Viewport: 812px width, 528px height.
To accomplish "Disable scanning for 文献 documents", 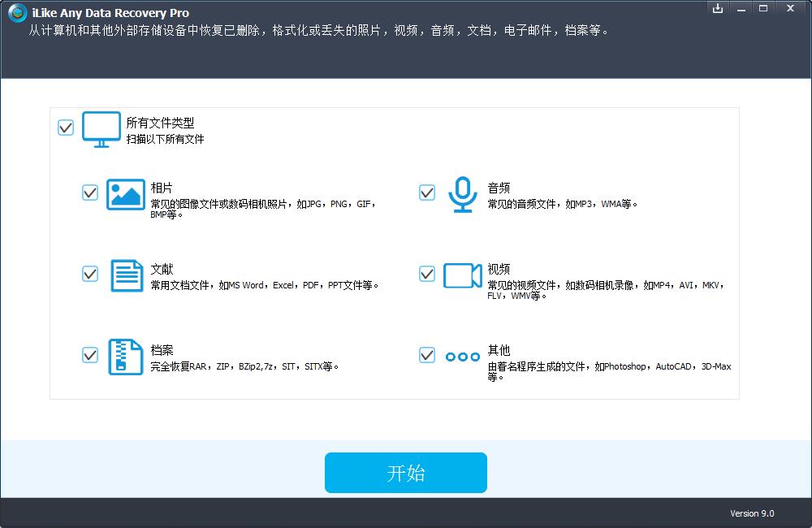I will [x=89, y=274].
